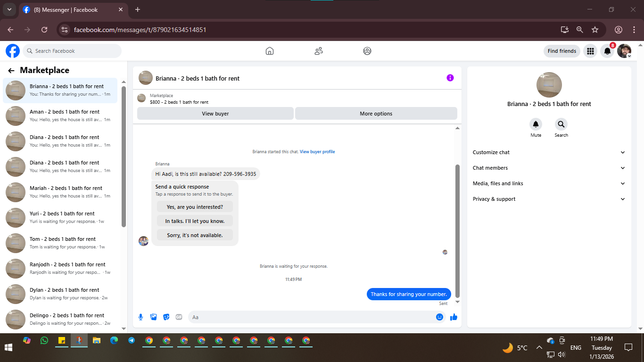The width and height of the screenshot is (644, 362).
Task: Open a new Chrome tab
Action: click(138, 9)
